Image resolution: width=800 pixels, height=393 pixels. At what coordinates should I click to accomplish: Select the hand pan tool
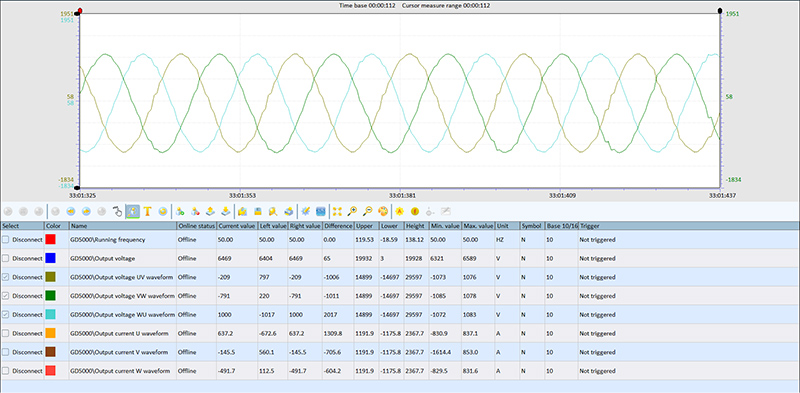(x=117, y=211)
